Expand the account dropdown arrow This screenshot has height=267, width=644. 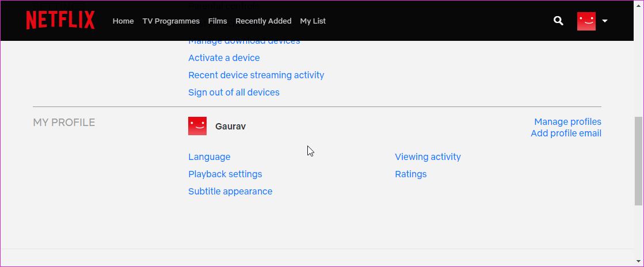(605, 21)
